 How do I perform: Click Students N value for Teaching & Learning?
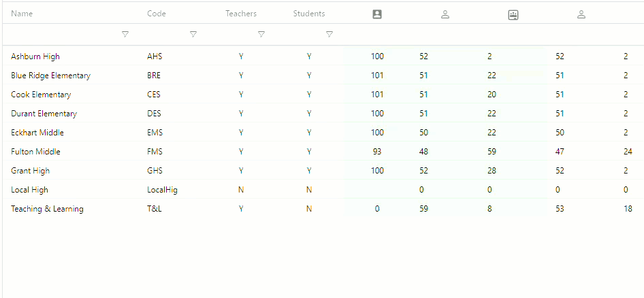(x=309, y=208)
